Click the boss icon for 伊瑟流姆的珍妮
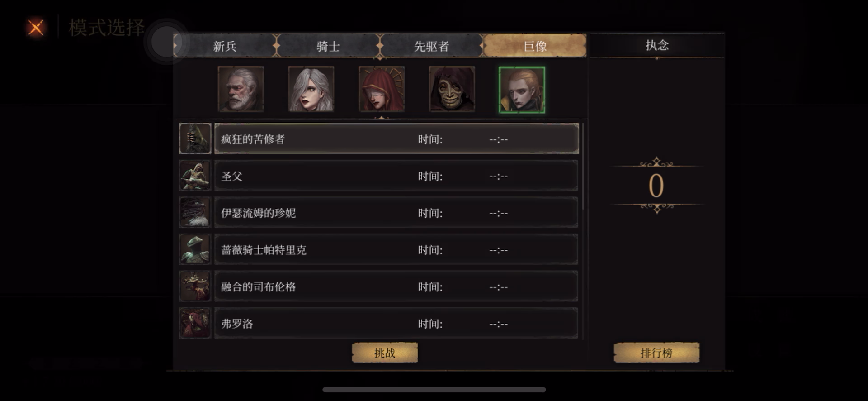 [x=195, y=212]
